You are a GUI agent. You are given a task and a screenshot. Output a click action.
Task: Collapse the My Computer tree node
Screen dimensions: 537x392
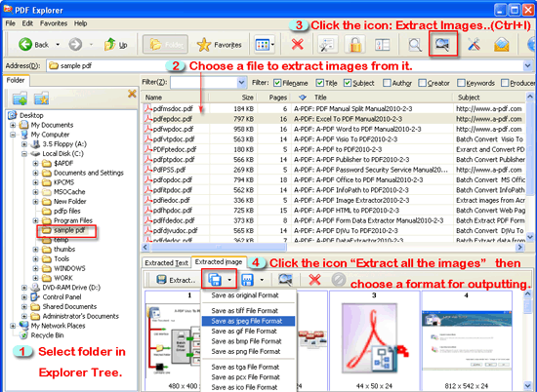13,135
